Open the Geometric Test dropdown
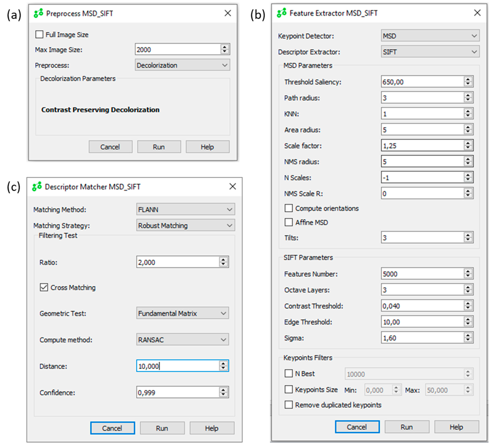The width and height of the screenshot is (494, 448). point(182,313)
